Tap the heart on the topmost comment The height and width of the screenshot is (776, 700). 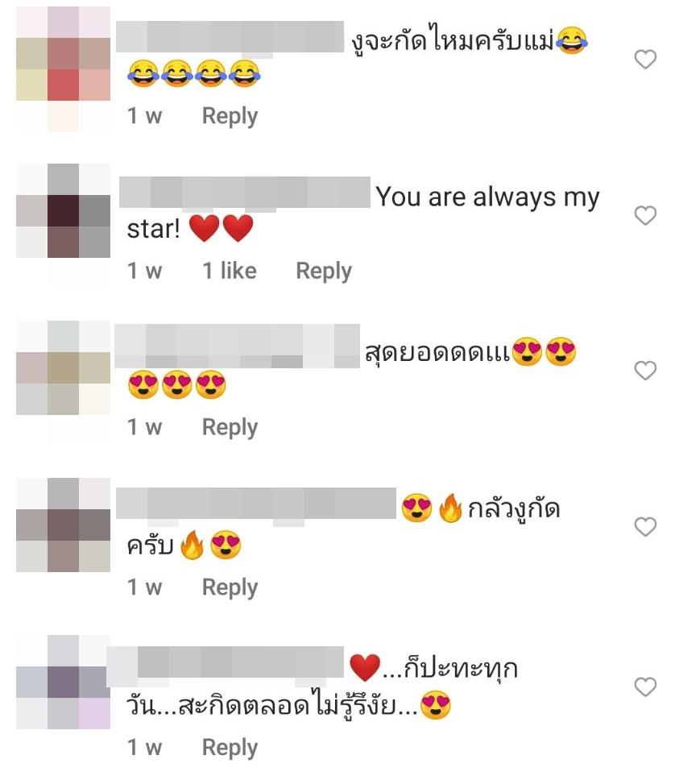point(645,60)
